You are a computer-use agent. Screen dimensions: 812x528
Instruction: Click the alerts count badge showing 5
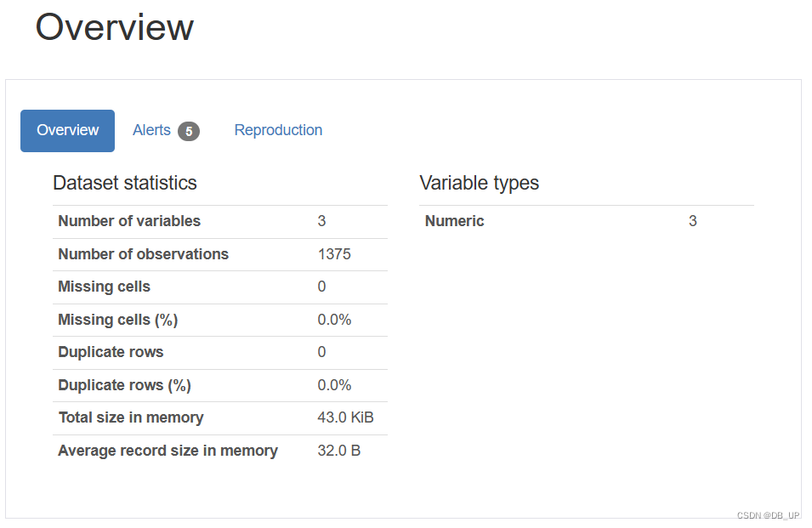[x=189, y=131]
